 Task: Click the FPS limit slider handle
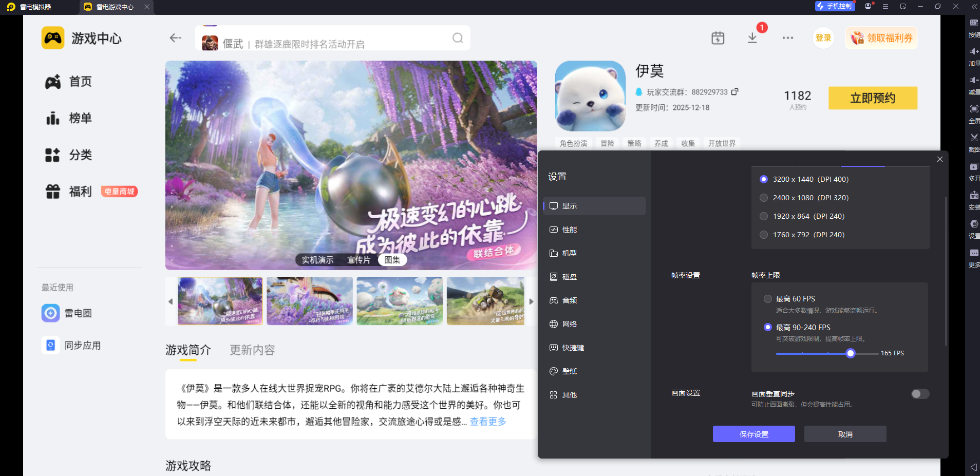851,353
